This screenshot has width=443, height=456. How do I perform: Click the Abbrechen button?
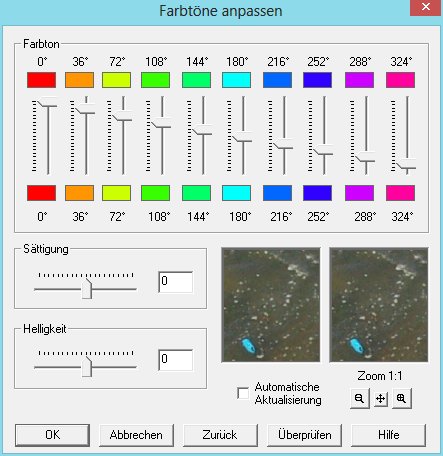tap(136, 435)
